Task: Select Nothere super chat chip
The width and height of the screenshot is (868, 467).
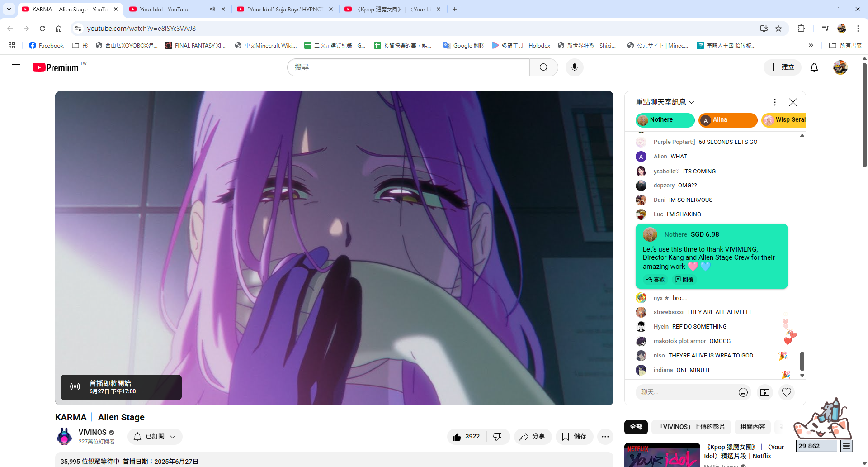Action: coord(665,120)
